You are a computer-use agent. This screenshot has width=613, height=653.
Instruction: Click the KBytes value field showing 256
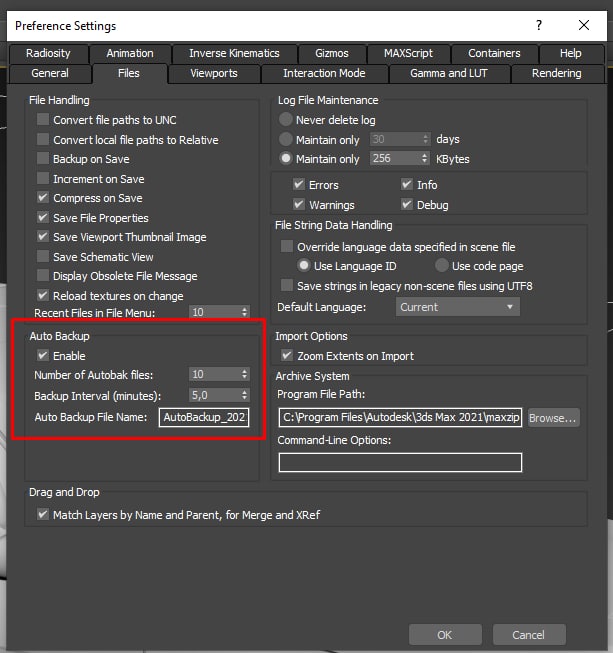pos(395,158)
